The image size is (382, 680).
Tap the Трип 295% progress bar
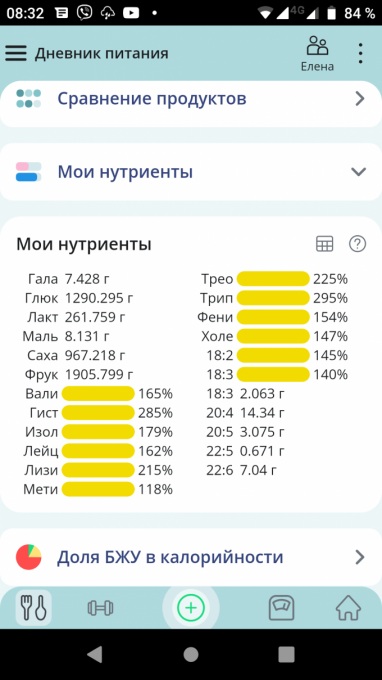[x=273, y=298]
